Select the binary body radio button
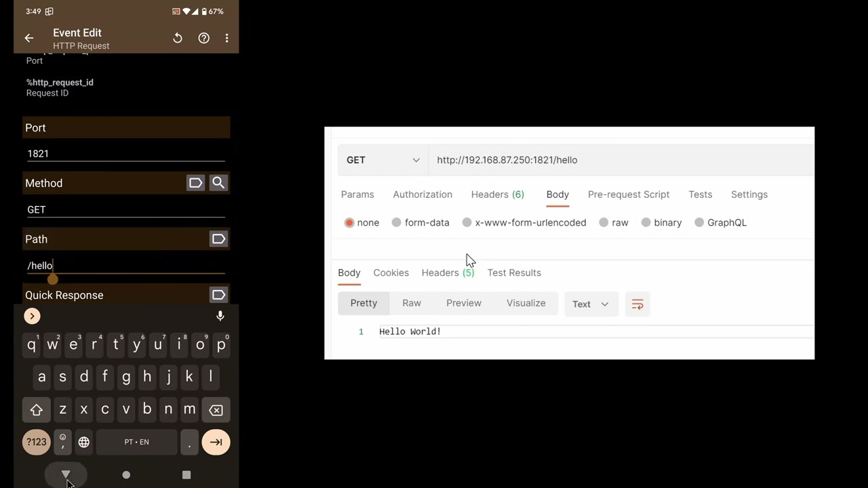The image size is (868, 488). (x=646, y=222)
